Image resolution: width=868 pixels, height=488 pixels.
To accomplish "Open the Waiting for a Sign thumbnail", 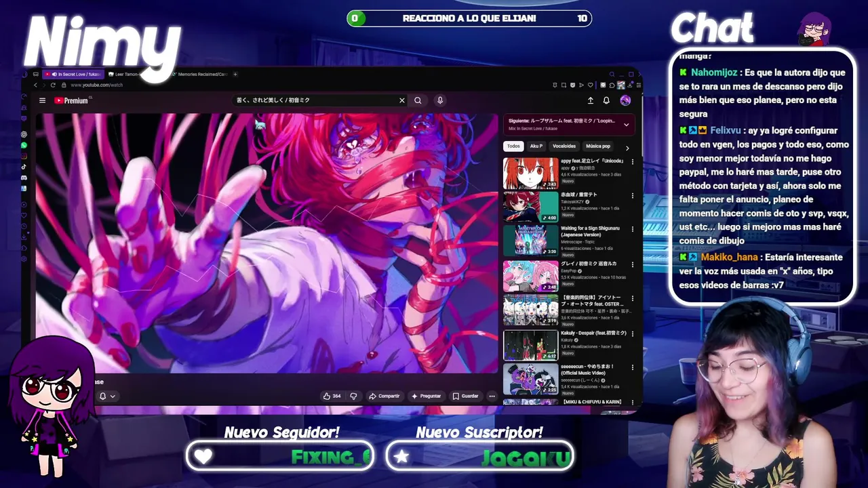I will point(530,241).
